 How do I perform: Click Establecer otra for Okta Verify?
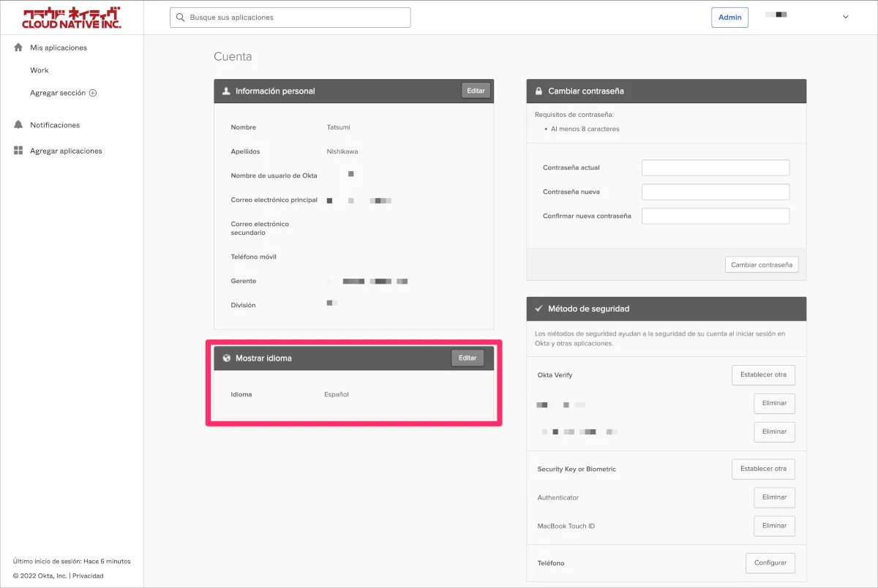(763, 375)
